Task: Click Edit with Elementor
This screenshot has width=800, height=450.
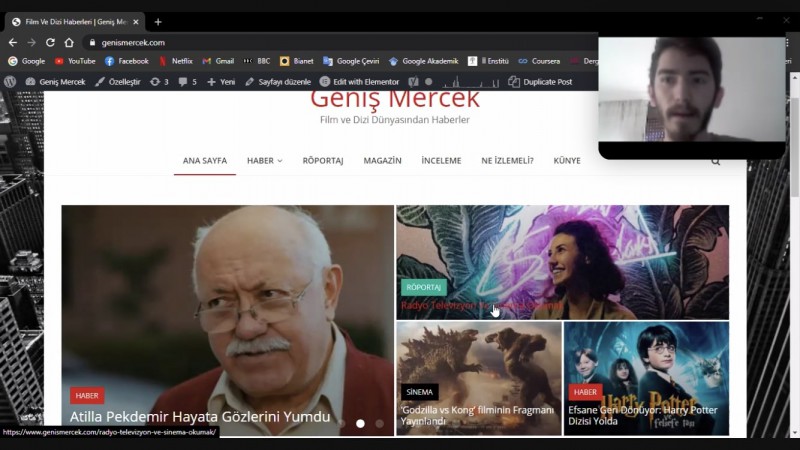Action: point(359,82)
